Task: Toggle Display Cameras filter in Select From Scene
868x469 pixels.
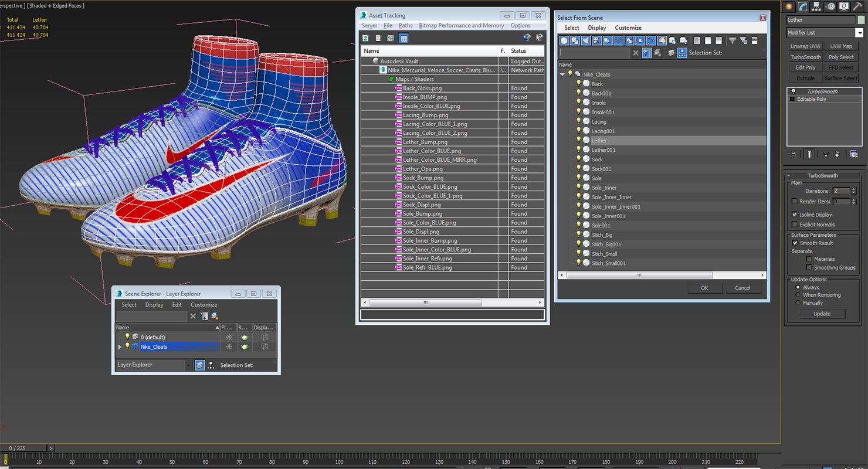Action: click(x=596, y=40)
